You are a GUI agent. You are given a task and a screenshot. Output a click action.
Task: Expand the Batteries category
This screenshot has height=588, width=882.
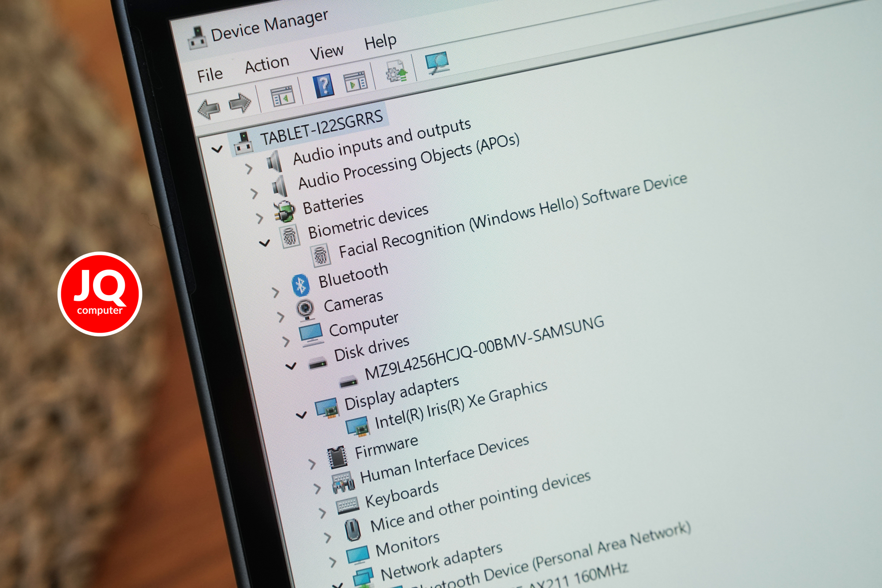260,218
